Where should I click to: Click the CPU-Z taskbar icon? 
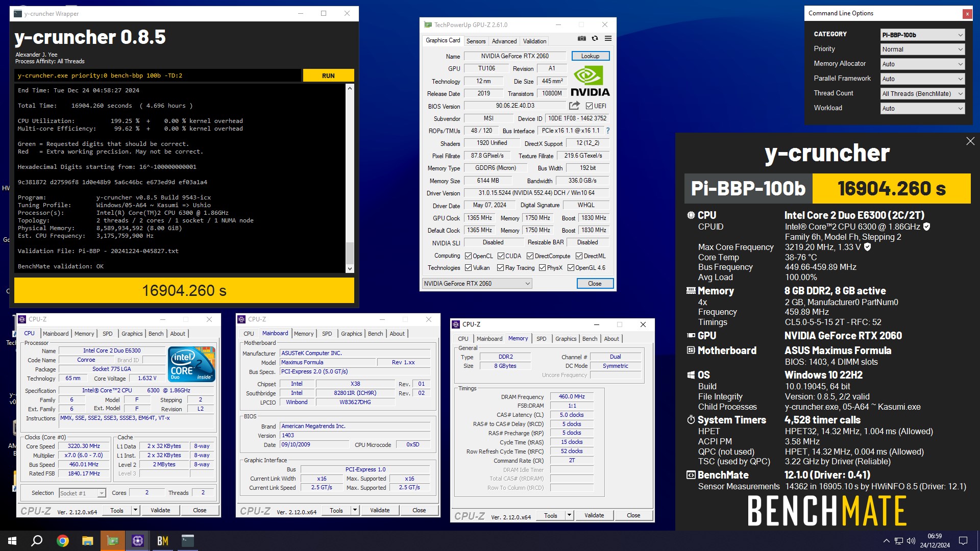tap(138, 541)
